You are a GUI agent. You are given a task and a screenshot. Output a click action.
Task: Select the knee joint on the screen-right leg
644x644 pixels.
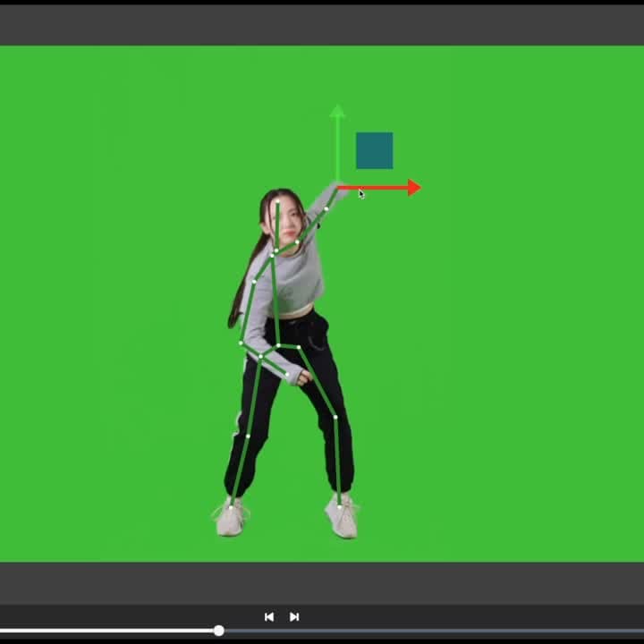(x=335, y=417)
